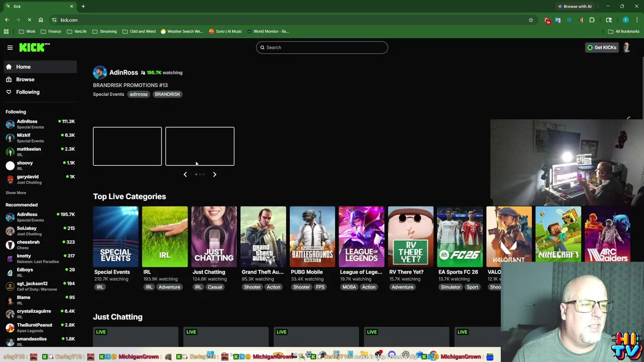Click the Sport tag under EA Sports FC 26
644x362 pixels.
click(472, 287)
